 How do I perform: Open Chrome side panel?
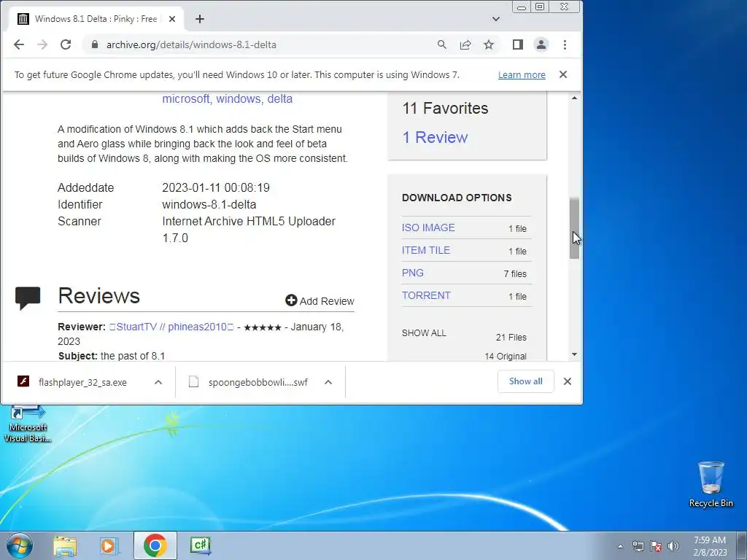tap(518, 44)
